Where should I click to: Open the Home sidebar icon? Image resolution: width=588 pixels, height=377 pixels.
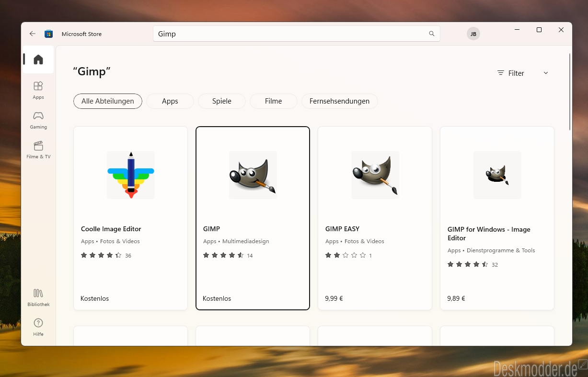coord(38,59)
